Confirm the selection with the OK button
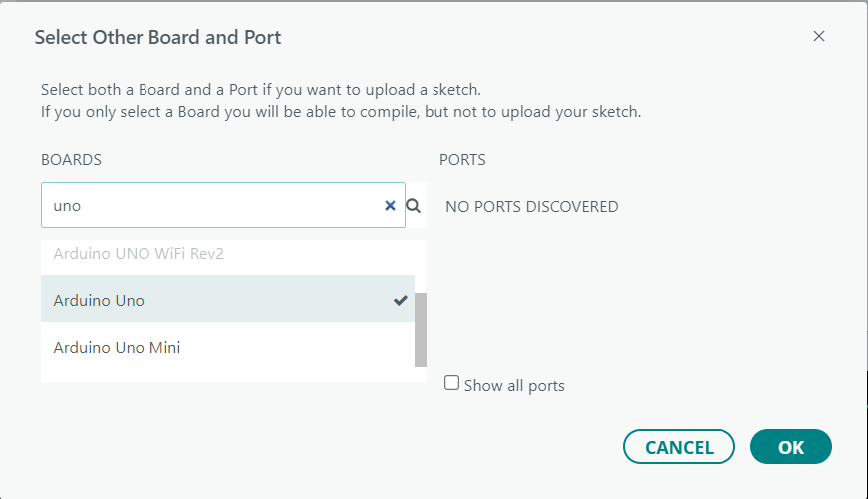Screen dimensions: 868x499 tap(790, 447)
